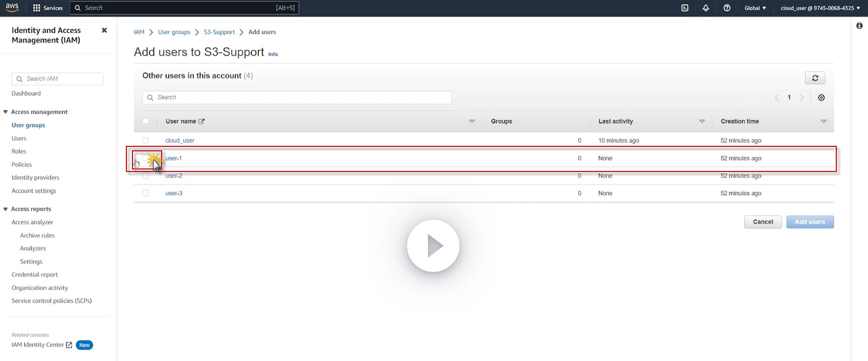Click the '10 minutes ago' last activity cell
The height and width of the screenshot is (361, 868).
[619, 140]
